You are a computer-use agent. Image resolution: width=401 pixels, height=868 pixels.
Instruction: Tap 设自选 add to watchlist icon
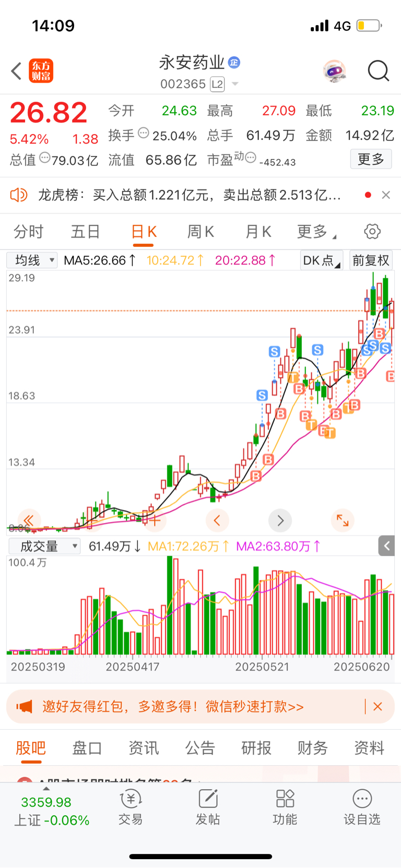pos(362,807)
